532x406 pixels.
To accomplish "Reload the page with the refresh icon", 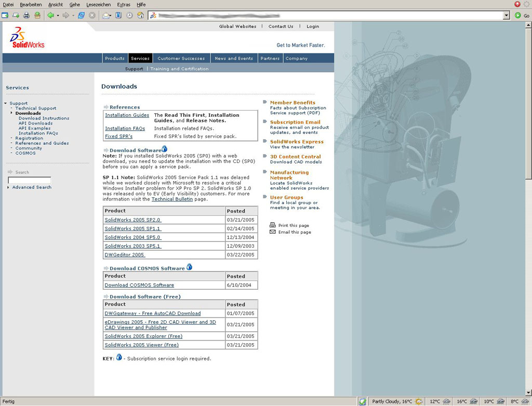I will (81, 15).
